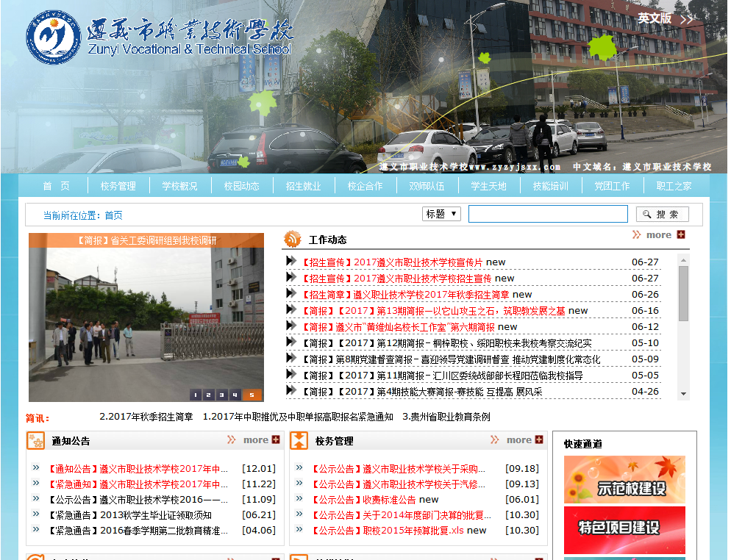Click the 搜索 search button
The height and width of the screenshot is (560, 731).
point(662,214)
